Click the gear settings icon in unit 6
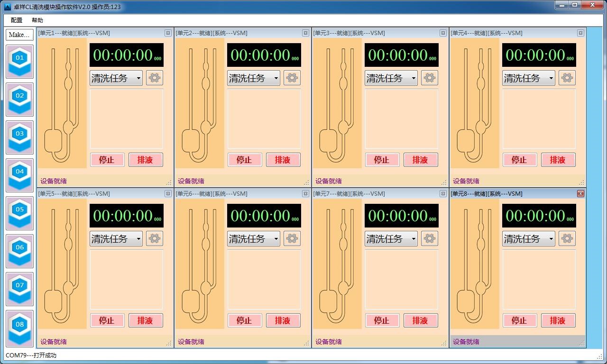The image size is (607, 364). click(292, 238)
